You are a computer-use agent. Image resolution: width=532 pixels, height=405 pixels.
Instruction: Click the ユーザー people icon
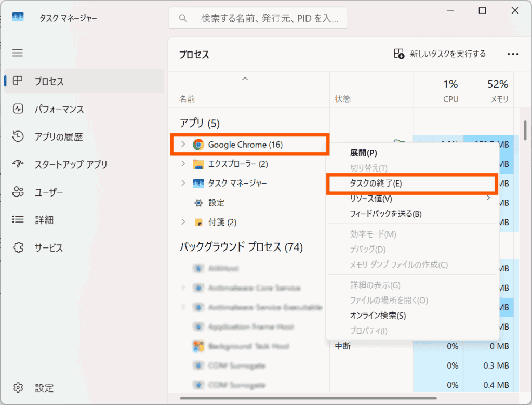point(18,192)
